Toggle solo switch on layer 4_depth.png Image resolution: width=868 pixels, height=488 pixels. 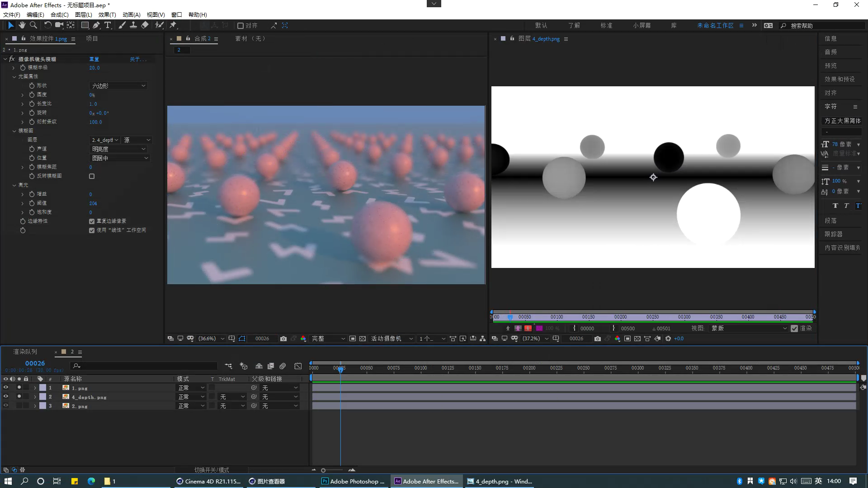19,397
